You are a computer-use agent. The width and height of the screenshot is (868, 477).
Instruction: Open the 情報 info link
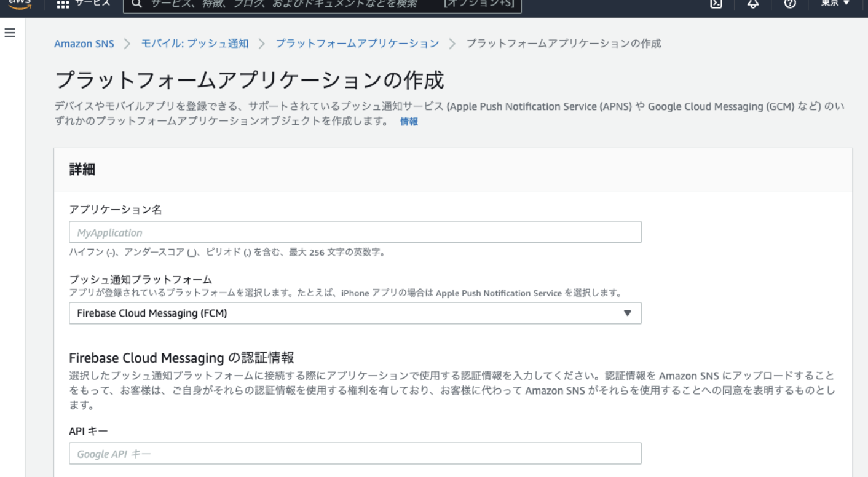[409, 122]
